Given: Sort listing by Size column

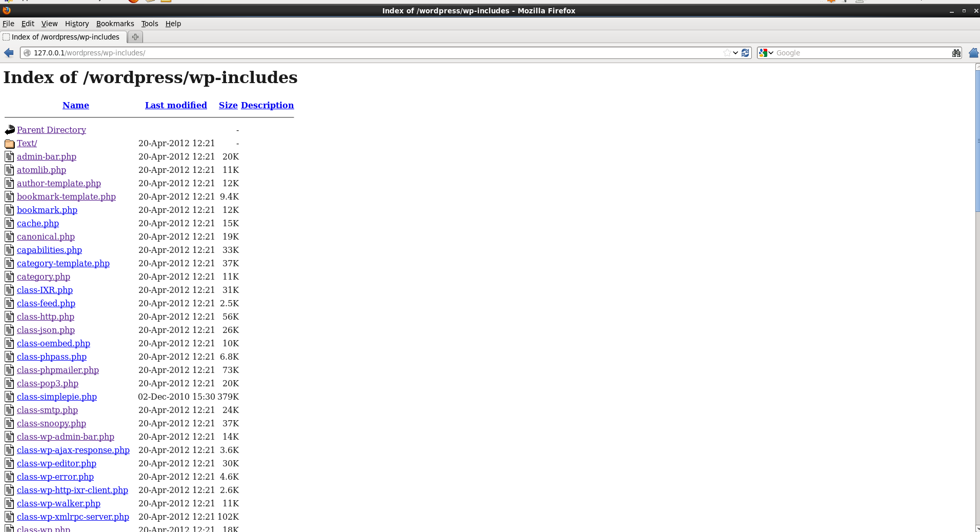Looking at the screenshot, I should click(x=228, y=105).
